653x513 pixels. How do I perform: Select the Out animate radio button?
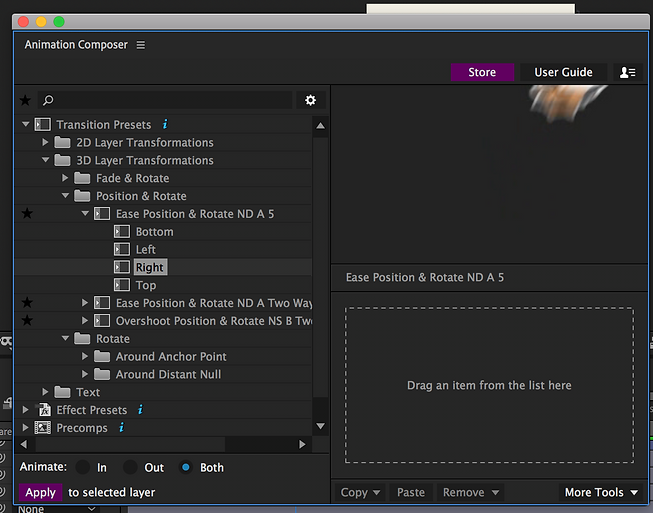coord(130,467)
